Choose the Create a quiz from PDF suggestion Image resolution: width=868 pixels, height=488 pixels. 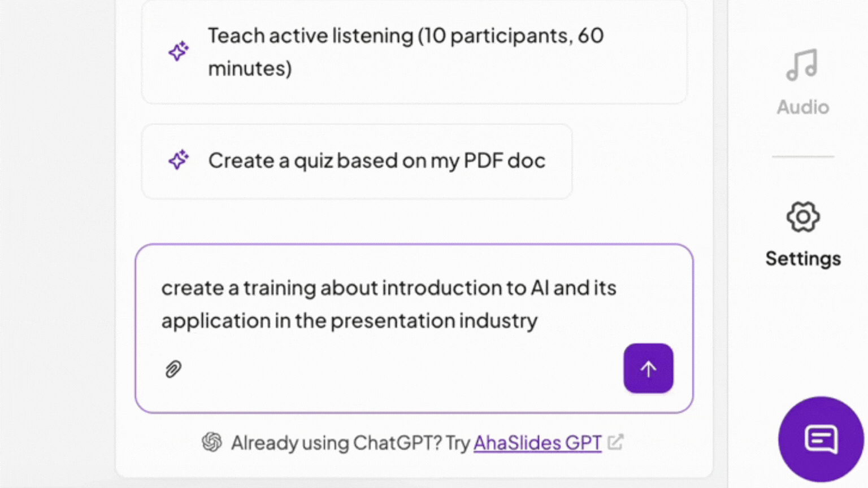(x=356, y=161)
